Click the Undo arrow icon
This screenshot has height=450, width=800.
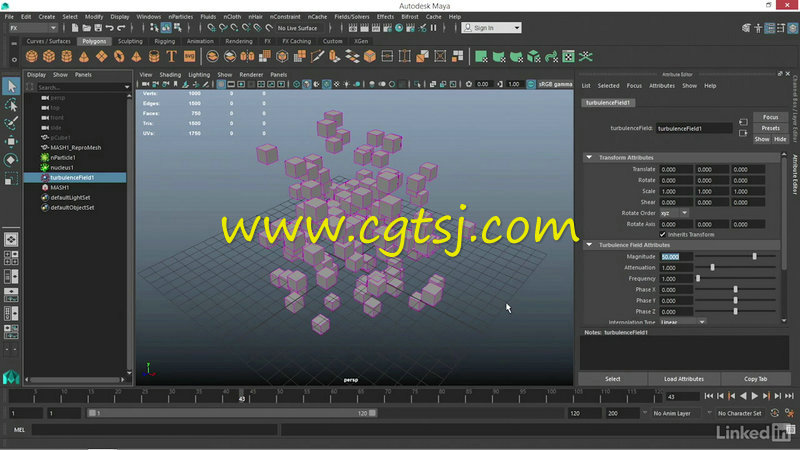(109, 28)
